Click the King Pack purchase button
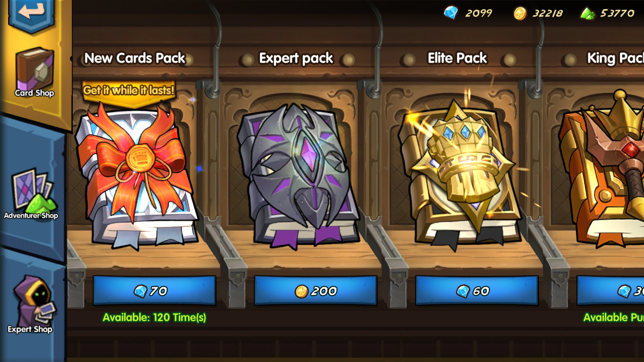The width and height of the screenshot is (644, 362). click(610, 291)
